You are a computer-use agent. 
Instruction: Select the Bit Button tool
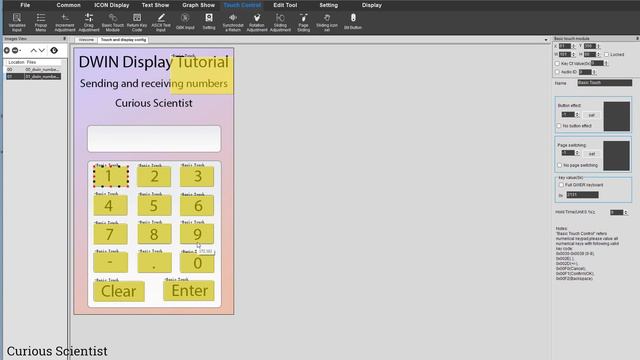pos(353,21)
